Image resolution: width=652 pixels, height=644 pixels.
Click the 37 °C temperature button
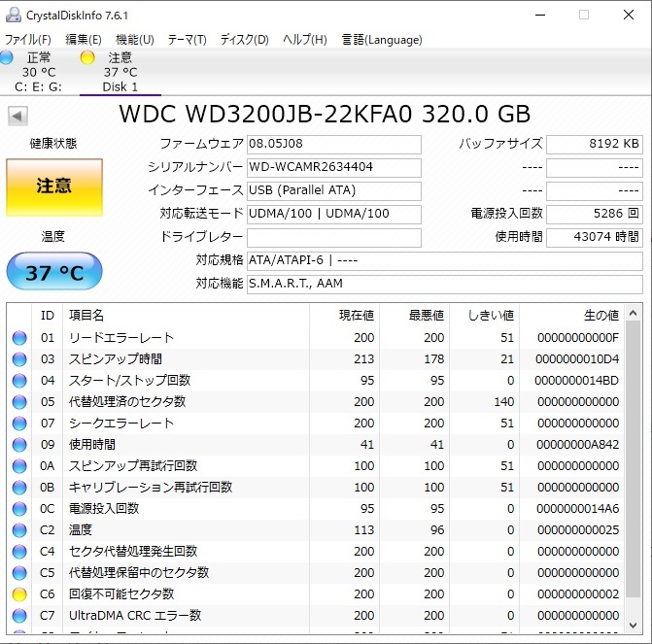[x=54, y=271]
